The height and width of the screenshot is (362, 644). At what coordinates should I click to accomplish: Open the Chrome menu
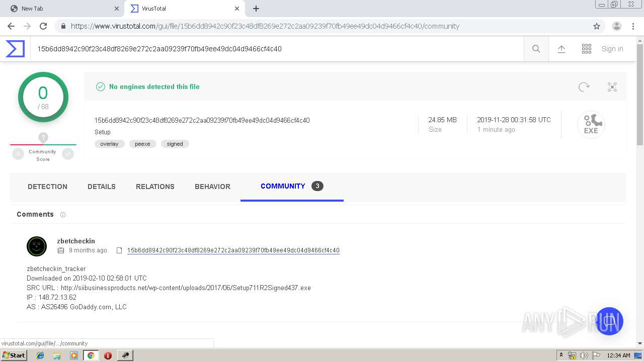pos(633,26)
